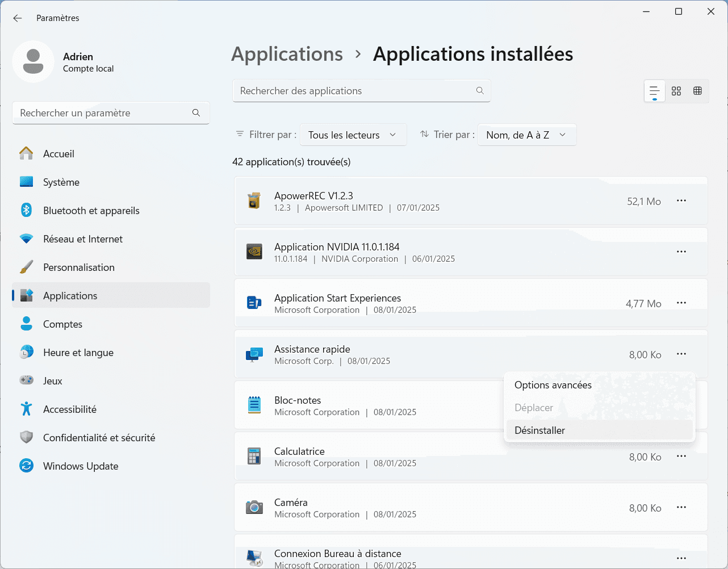The height and width of the screenshot is (569, 728).
Task: Click the Adrien user avatar
Action: (33, 61)
